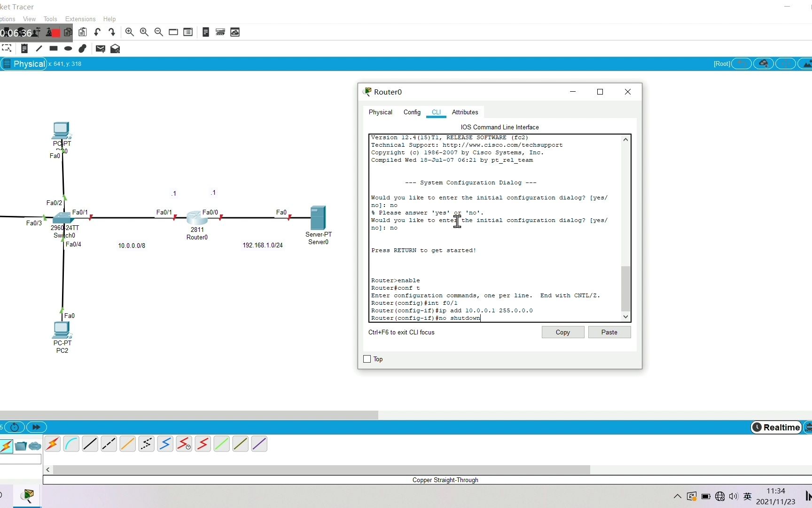The image size is (812, 508).
Task: Click the CLI scrollbar down arrow
Action: (625, 317)
